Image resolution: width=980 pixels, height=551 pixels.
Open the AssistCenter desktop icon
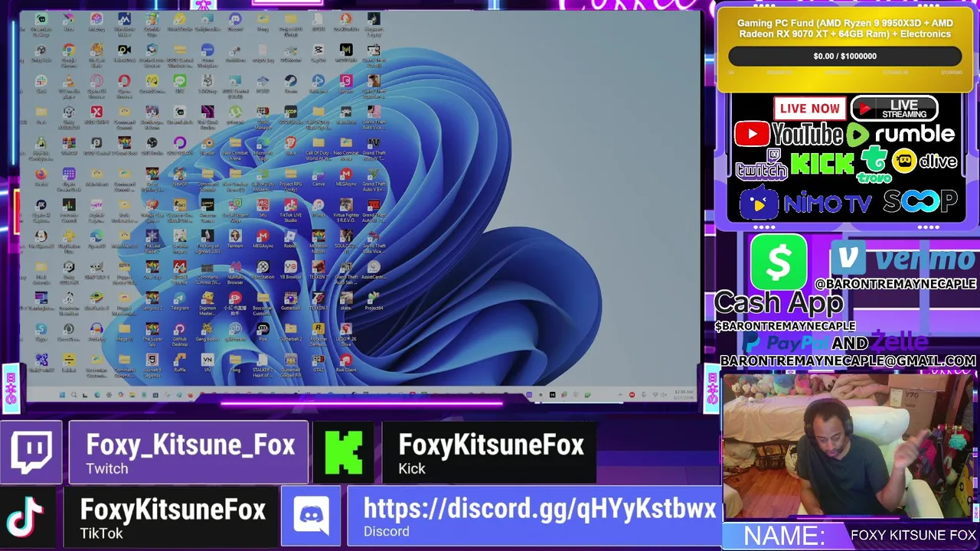373,267
